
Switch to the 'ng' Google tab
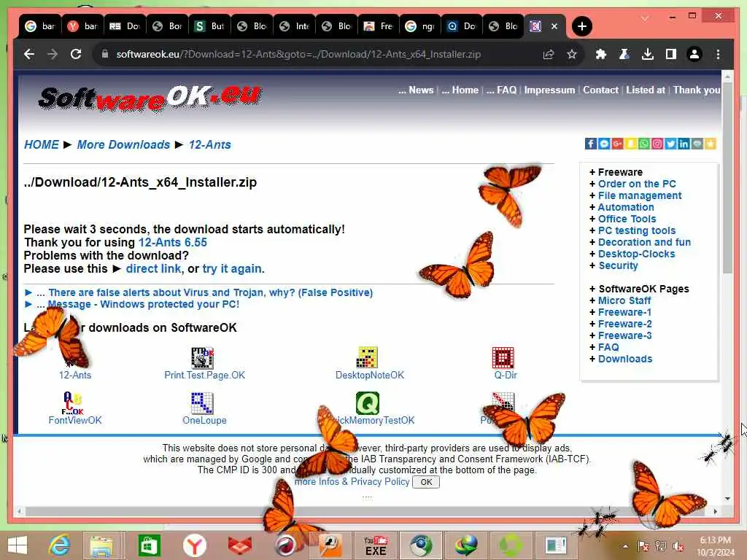[x=421, y=26]
